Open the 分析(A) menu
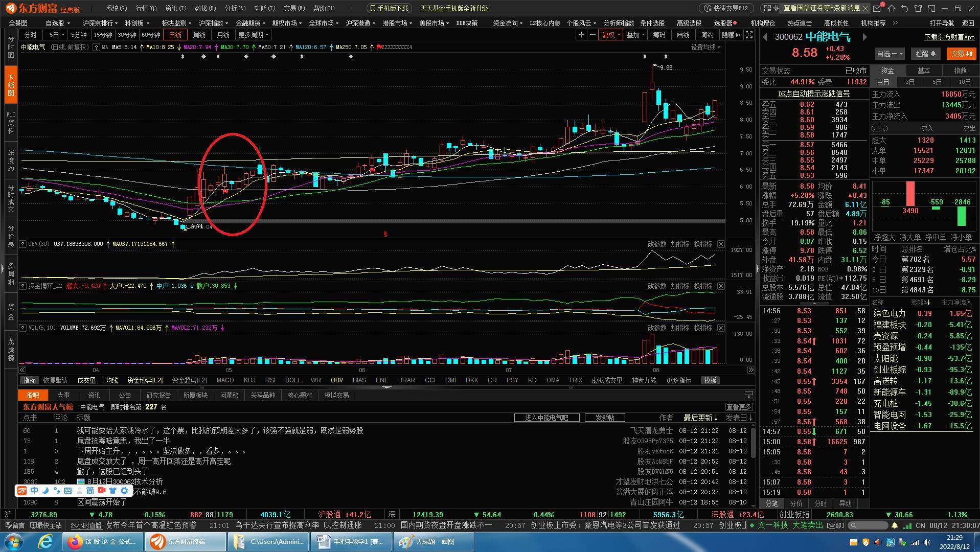The image size is (980, 552). (x=235, y=8)
